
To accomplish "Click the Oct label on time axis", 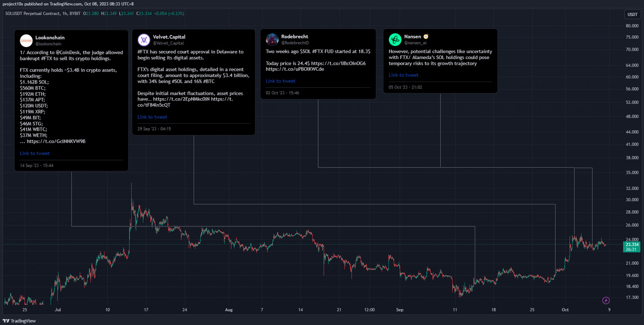I will click(x=565, y=310).
